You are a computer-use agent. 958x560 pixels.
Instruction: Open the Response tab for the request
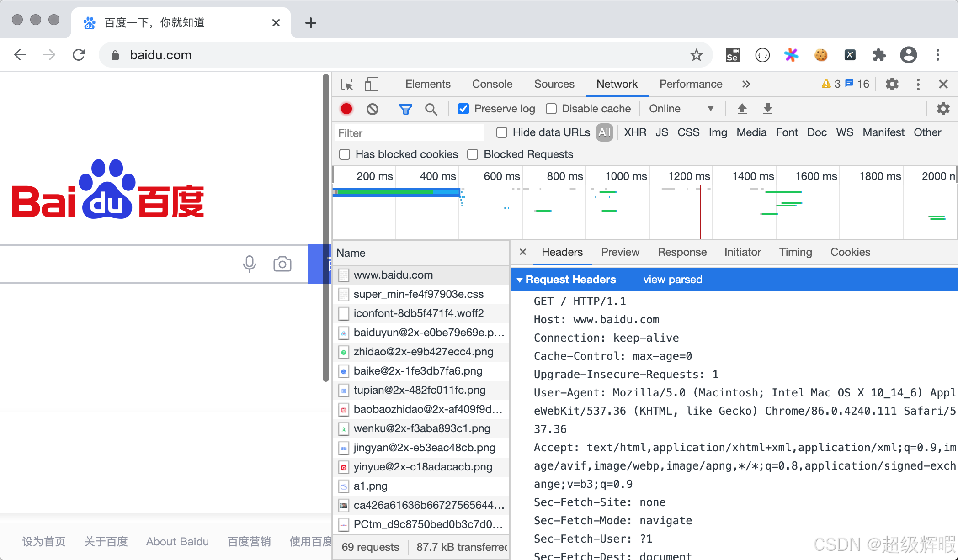[x=682, y=252]
